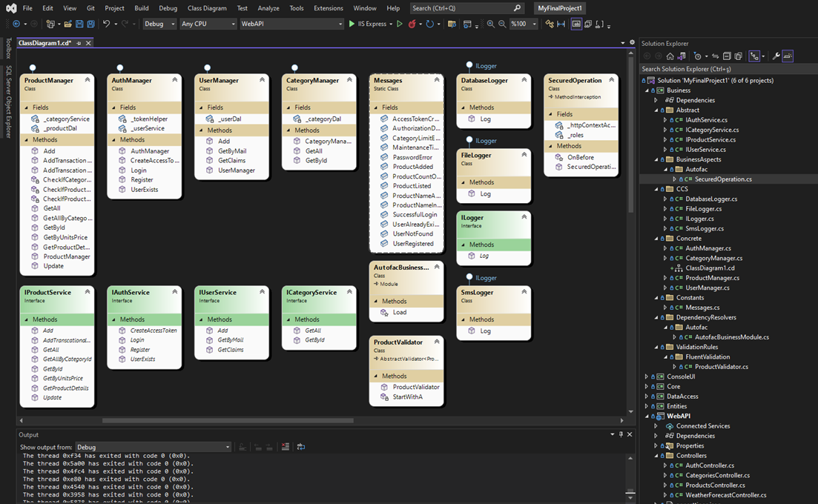This screenshot has width=818, height=504.
Task: Open the Analyze menu
Action: 268,8
